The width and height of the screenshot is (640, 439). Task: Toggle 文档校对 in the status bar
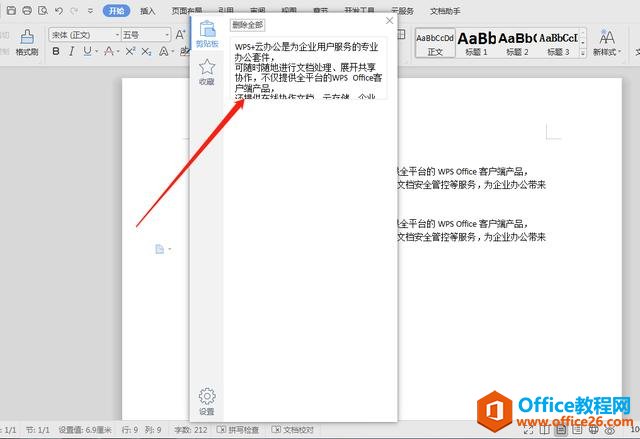tap(293, 430)
